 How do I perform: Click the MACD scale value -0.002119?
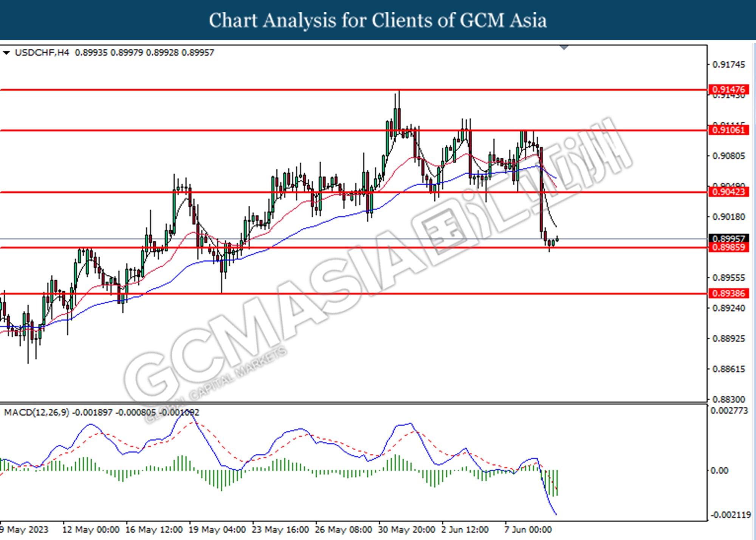(731, 515)
